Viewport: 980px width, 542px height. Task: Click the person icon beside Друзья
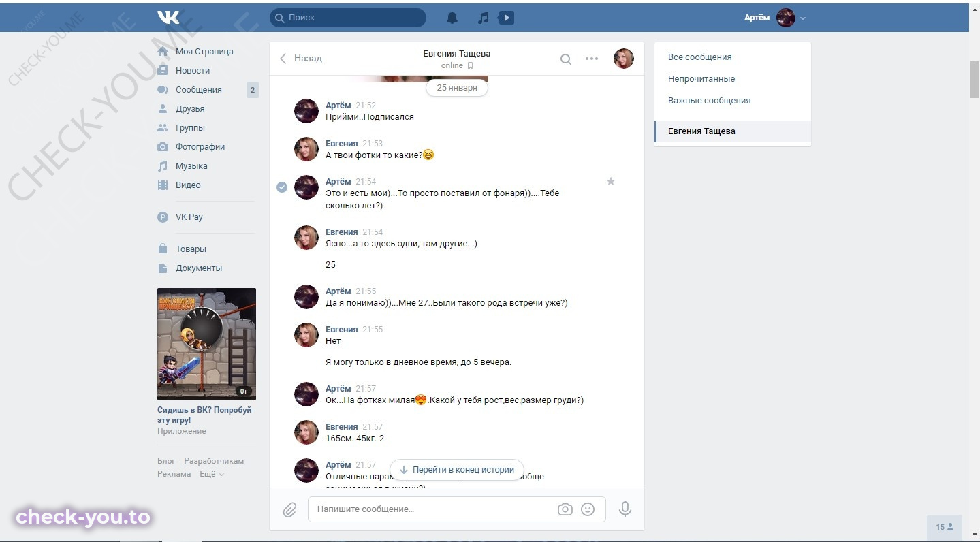[162, 109]
